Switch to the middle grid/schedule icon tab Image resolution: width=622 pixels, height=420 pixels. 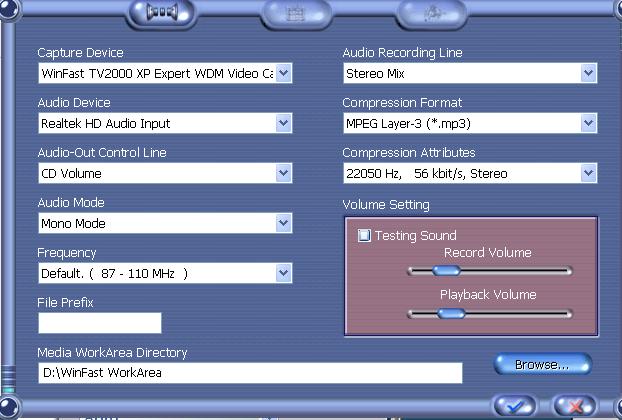coord(296,14)
